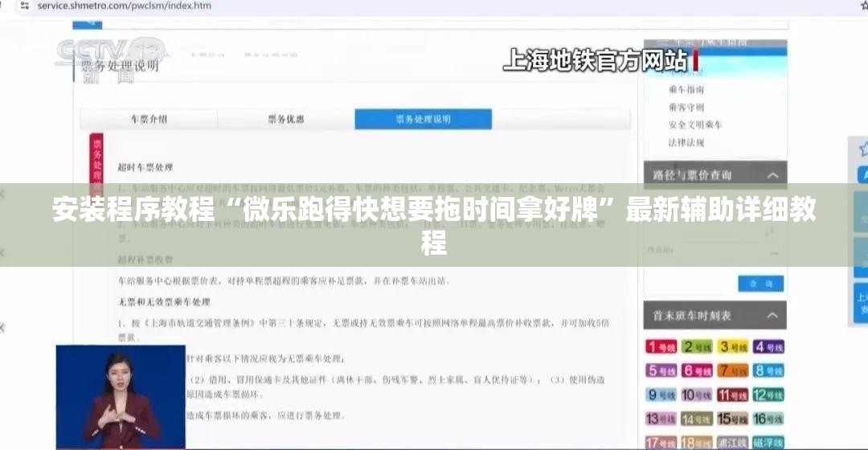Screen dimensions: 868x450
Task: Select the Line 8 (8号线) badge
Action: [768, 371]
